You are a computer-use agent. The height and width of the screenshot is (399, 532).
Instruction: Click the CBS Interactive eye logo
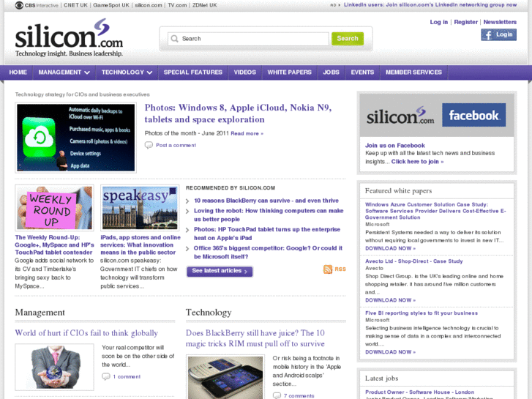click(x=19, y=5)
